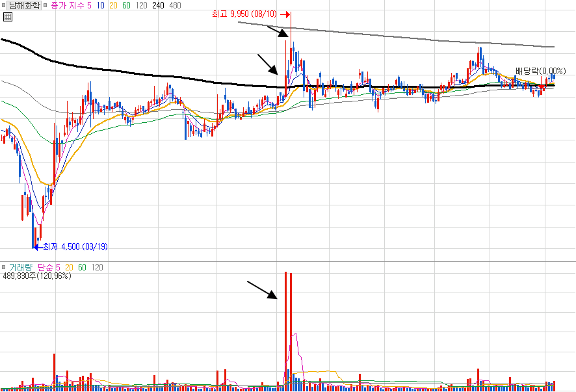Toggle the square marker before 종가 지수
Image resolution: width=576 pixels, height=392 pixels.
(46, 5)
